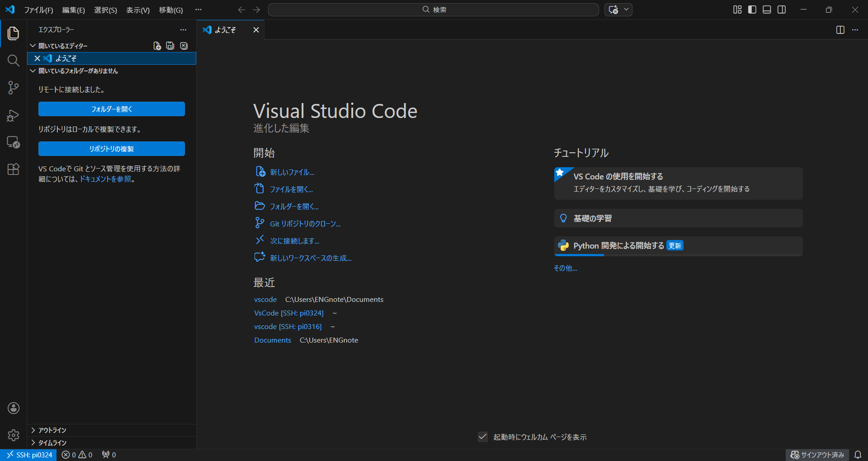Click the 検索 command center box

click(433, 9)
